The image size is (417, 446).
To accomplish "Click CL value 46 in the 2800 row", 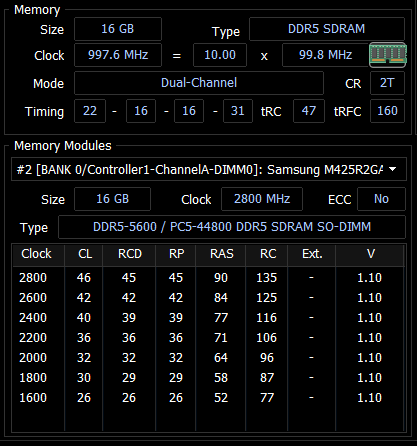I will [x=84, y=278].
